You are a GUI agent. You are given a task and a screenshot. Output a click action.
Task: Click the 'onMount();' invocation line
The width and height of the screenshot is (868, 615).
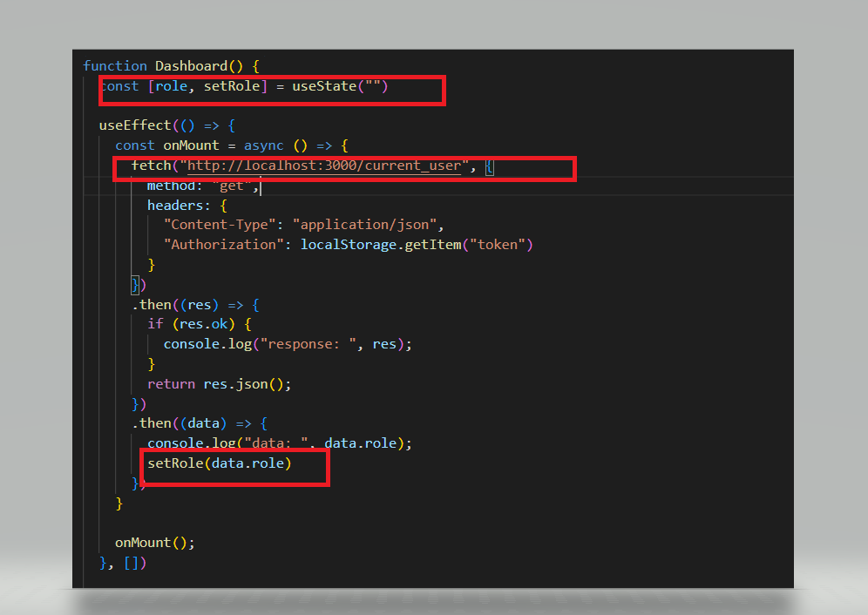pos(155,543)
